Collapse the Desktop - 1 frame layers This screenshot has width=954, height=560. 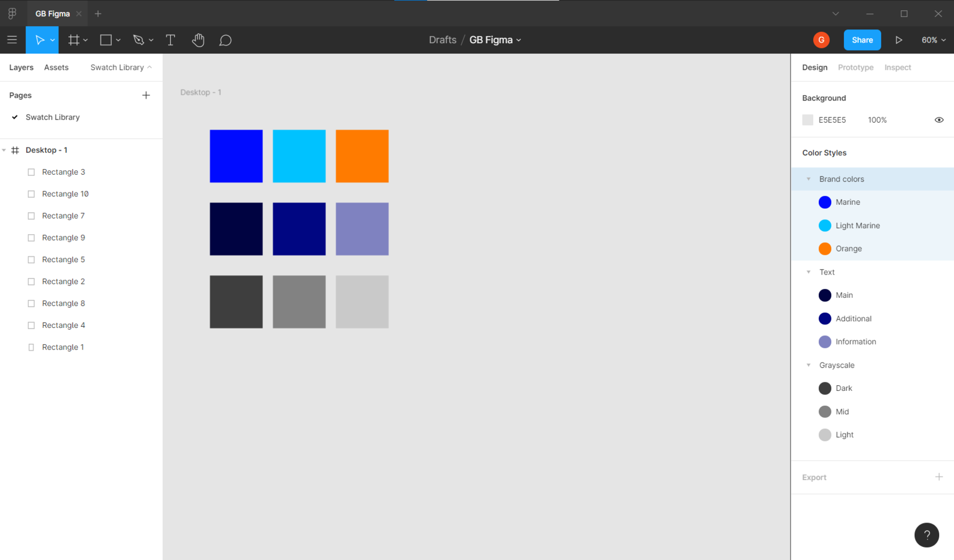pos(4,150)
